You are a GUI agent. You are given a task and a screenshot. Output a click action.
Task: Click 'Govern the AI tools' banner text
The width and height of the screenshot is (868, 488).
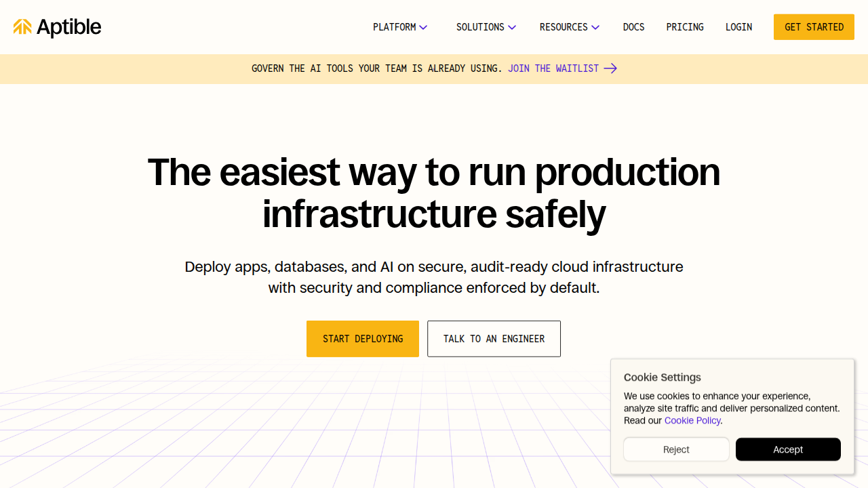[x=377, y=68]
